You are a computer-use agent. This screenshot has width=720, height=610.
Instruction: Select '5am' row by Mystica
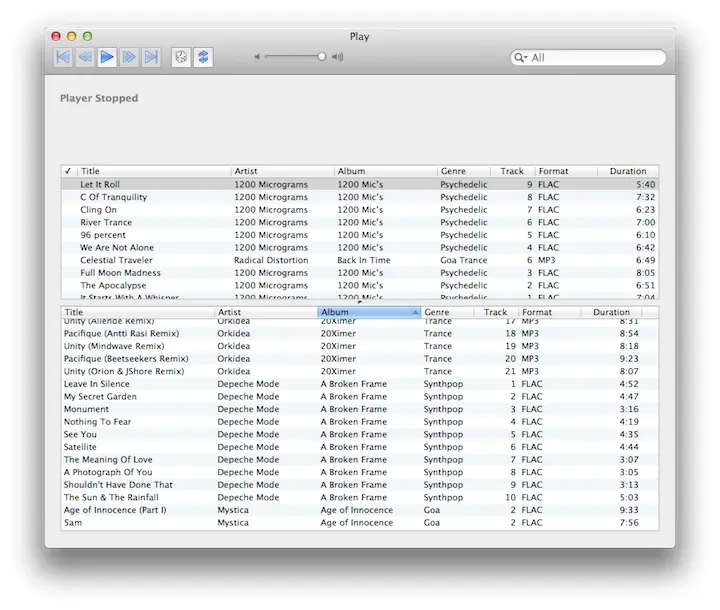pos(360,523)
